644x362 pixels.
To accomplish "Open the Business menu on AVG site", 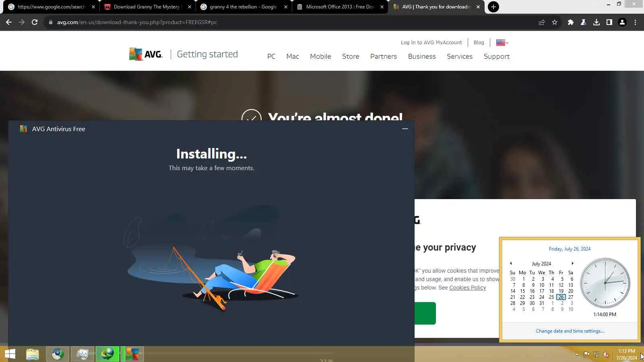I will tap(422, 56).
